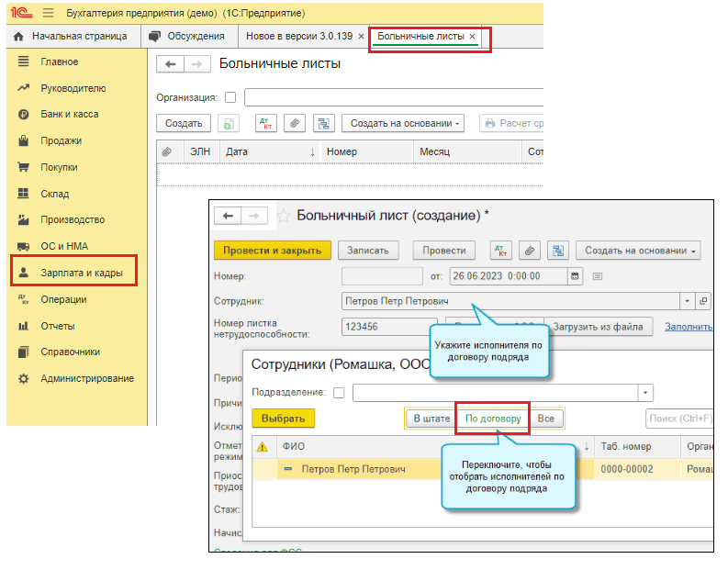
Task: Show Дт/Кт postings in list toolbar
Action: point(266,124)
